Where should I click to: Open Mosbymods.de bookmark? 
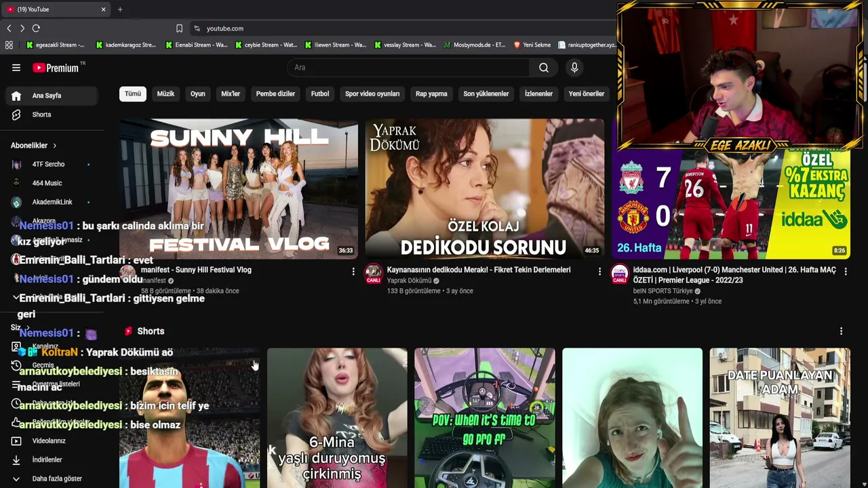pyautogui.click(x=475, y=45)
